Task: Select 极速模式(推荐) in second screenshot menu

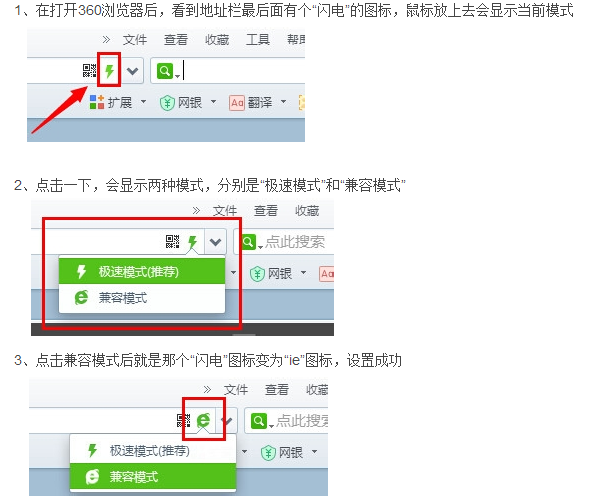Action: [x=141, y=271]
